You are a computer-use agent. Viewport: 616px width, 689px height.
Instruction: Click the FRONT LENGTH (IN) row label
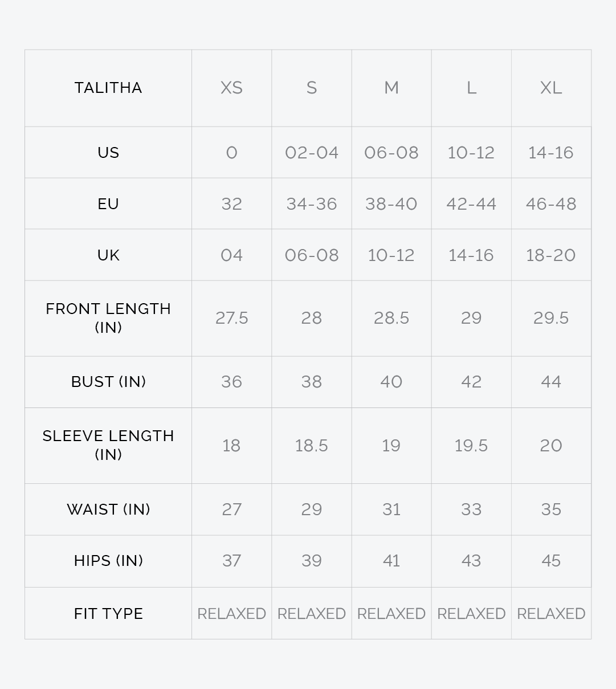click(x=108, y=318)
